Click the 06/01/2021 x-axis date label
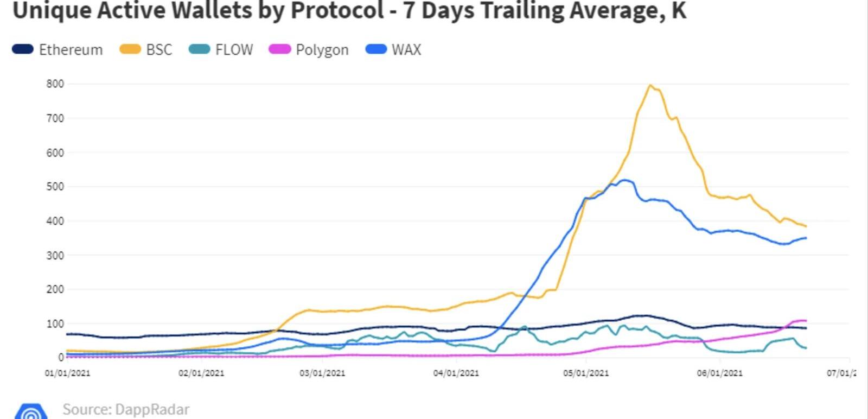The width and height of the screenshot is (868, 419). pyautogui.click(x=720, y=373)
